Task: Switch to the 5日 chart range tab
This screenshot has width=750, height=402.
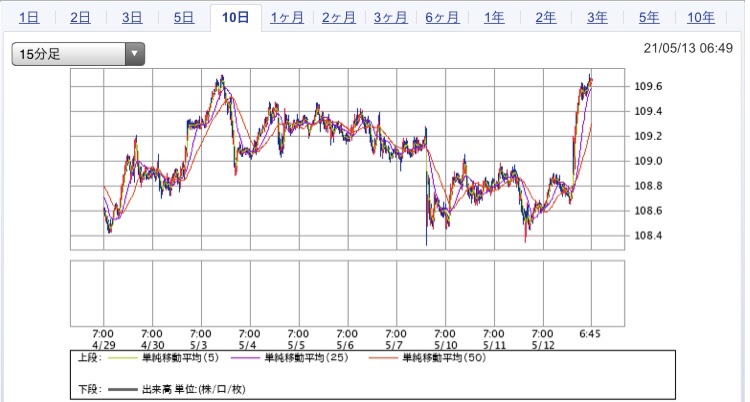Action: point(184,18)
